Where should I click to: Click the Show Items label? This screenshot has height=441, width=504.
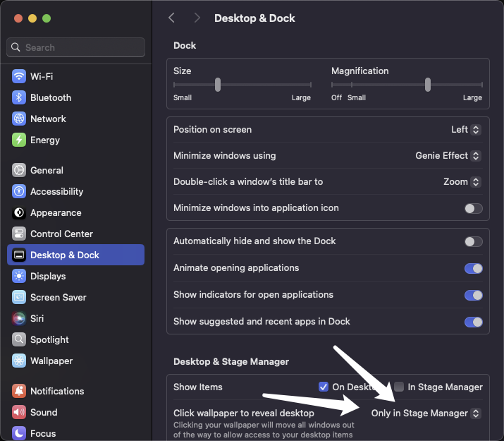click(197, 387)
